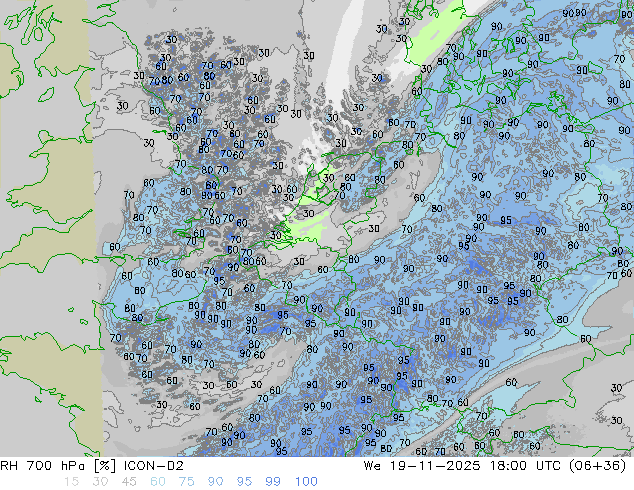Click the "18:00 UTC" time label

coord(526,466)
